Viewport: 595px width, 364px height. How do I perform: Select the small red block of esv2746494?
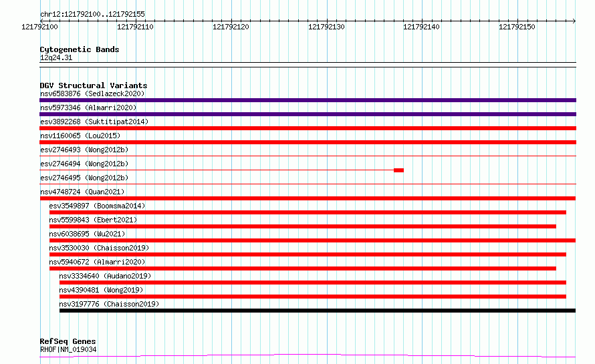[399, 170]
